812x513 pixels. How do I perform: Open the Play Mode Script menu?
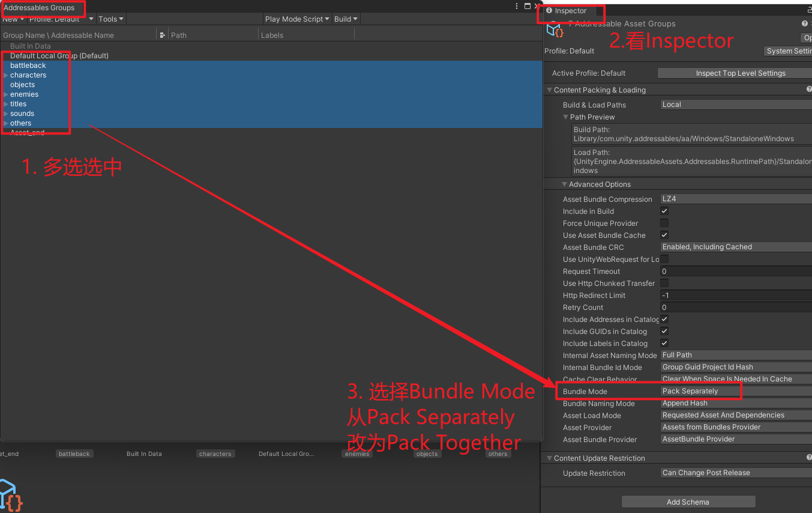[297, 19]
